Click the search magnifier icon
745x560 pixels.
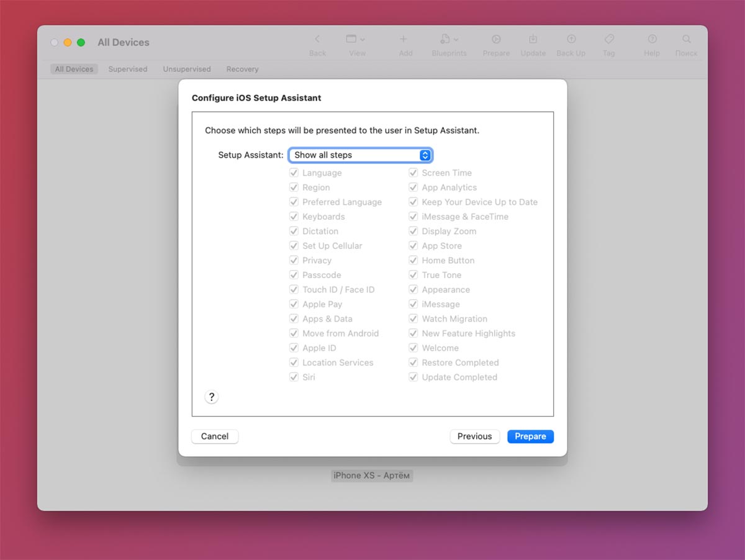point(686,39)
